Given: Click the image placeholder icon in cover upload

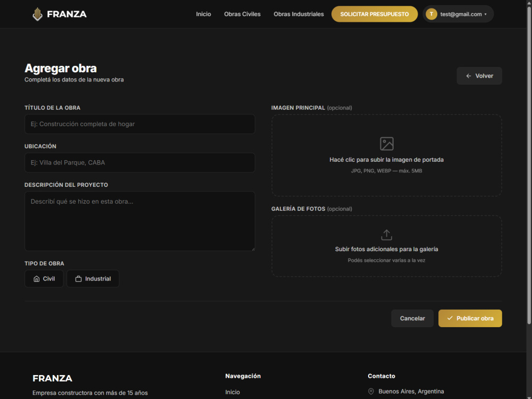Looking at the screenshot, I should point(386,144).
